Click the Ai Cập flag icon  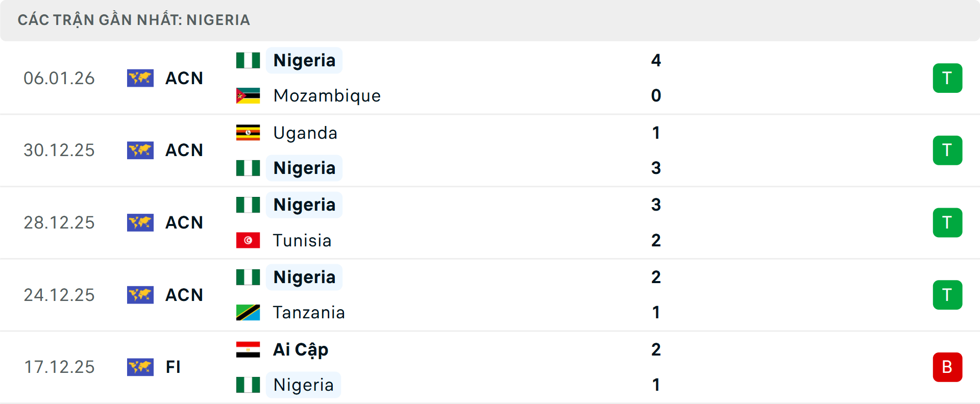pos(248,349)
